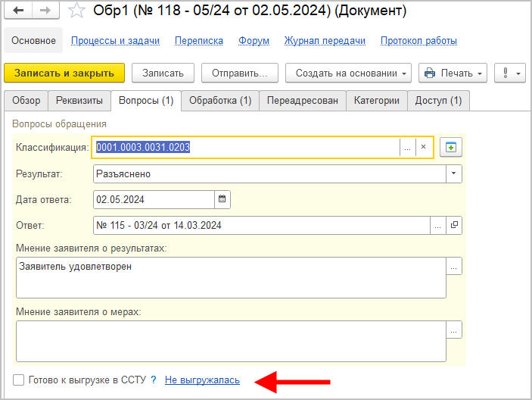The image size is (532, 400).
Task: Open the Не выгружалась link
Action: coord(202,380)
